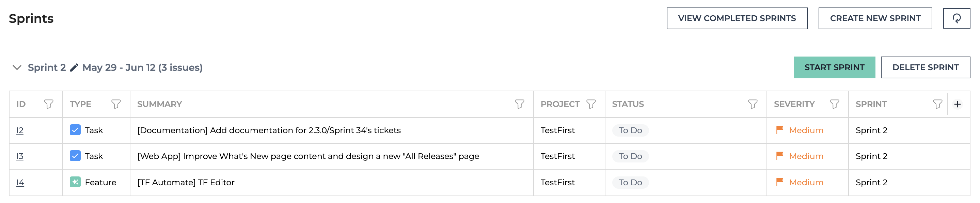Add a column with plus icon
This screenshot has width=980, height=203.
pos(958,104)
